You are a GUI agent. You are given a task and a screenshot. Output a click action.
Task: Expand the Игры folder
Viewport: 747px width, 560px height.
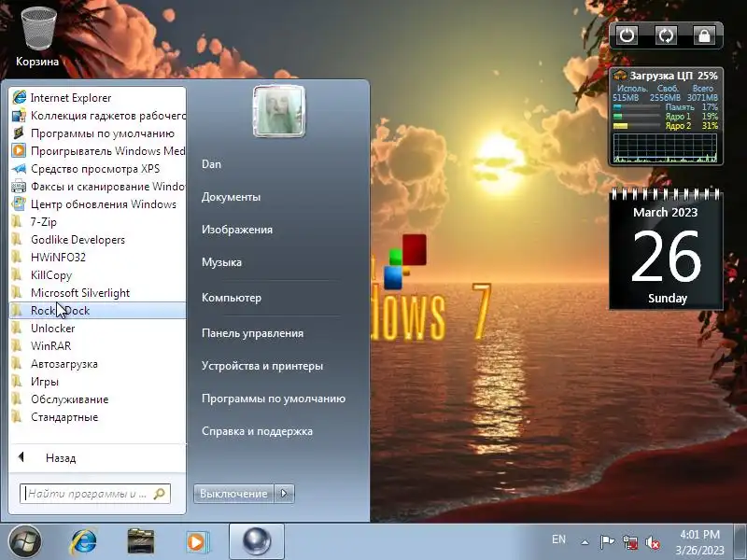tap(97, 382)
